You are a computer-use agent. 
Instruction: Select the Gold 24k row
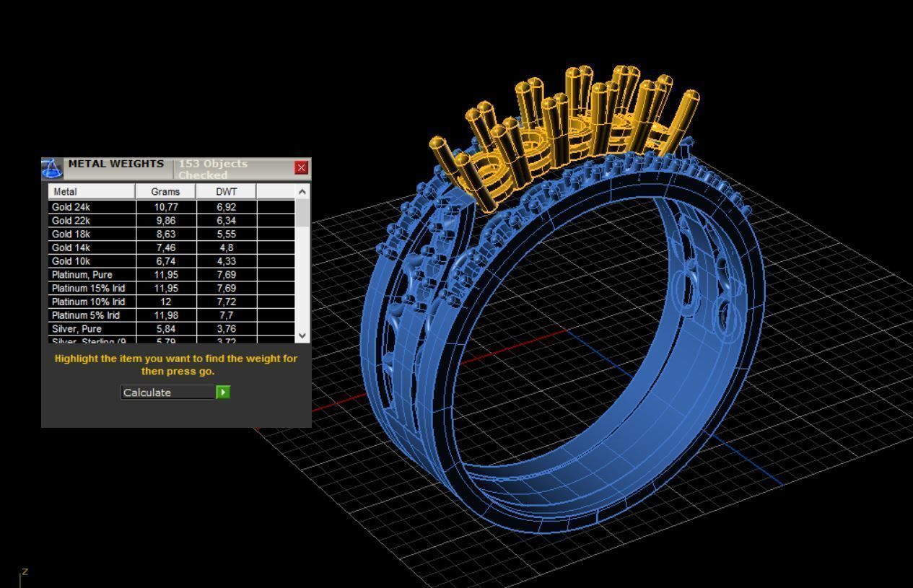click(172, 207)
